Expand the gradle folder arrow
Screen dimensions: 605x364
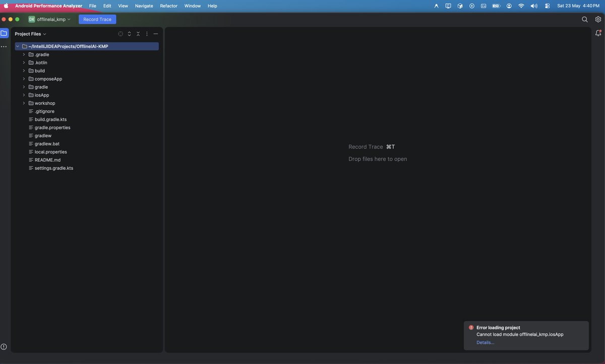(24, 87)
